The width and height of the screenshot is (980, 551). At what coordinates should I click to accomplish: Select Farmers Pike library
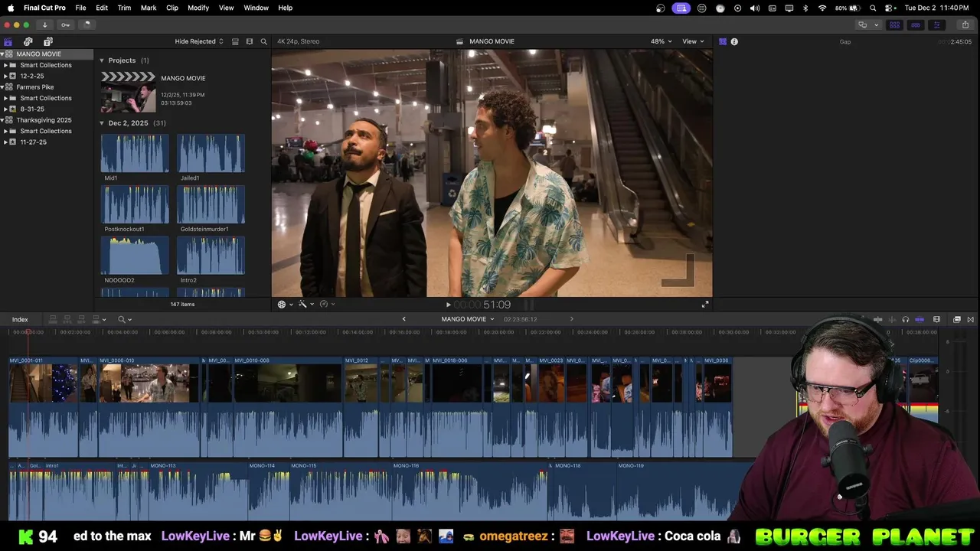point(35,87)
